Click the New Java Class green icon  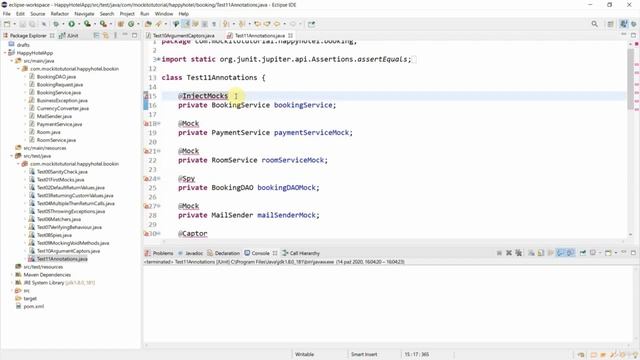[x=131, y=24]
